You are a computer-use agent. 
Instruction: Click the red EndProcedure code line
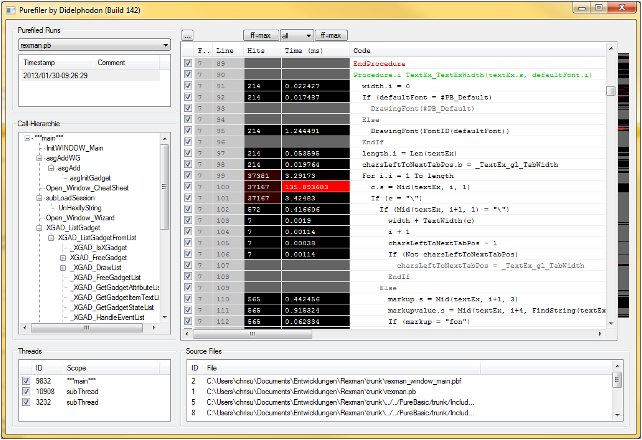click(x=379, y=63)
